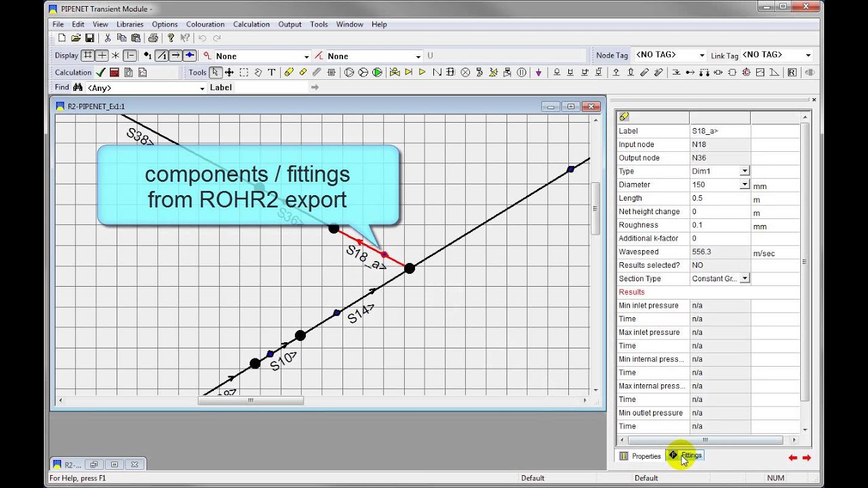Toggle link labels slash-1 display button
868x488 pixels.
(x=161, y=56)
